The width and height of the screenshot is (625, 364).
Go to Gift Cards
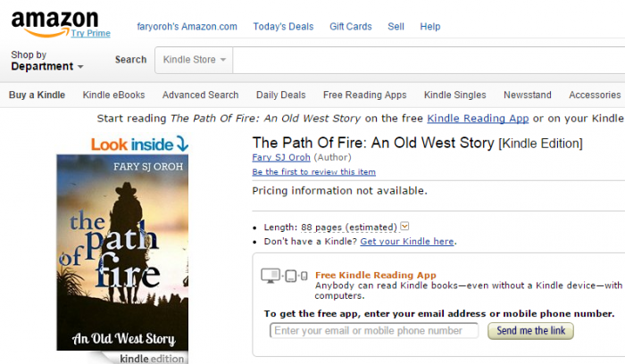350,27
